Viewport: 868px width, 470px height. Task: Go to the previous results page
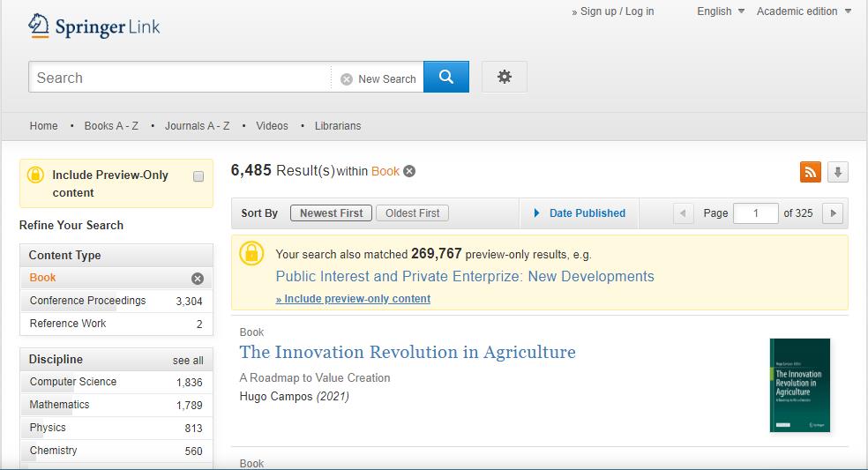tap(684, 213)
